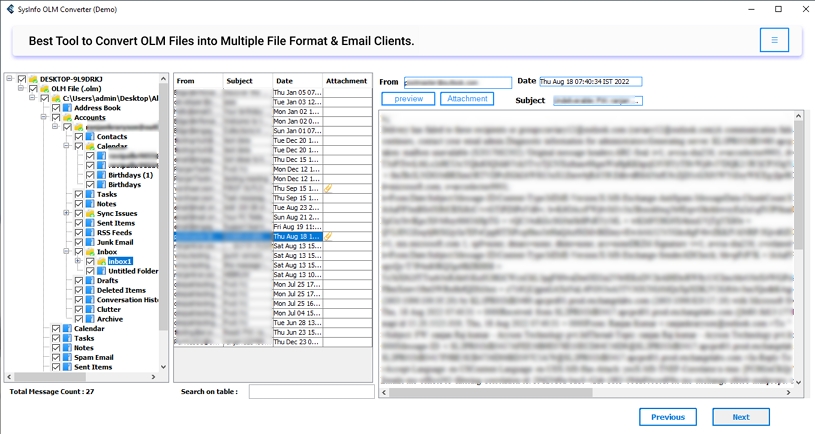Click the paperclip icon in Sep 15 row
The width and height of the screenshot is (815, 434).
coord(328,189)
